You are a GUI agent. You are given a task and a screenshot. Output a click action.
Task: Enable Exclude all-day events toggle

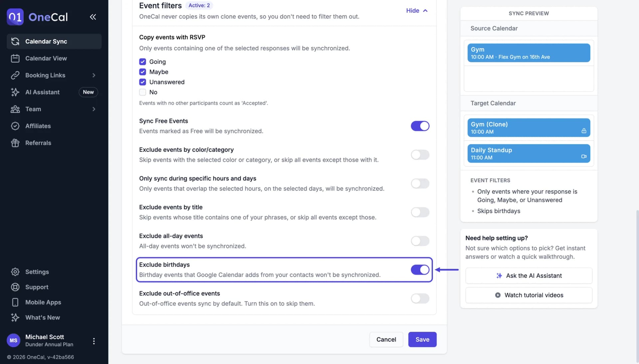(420, 241)
